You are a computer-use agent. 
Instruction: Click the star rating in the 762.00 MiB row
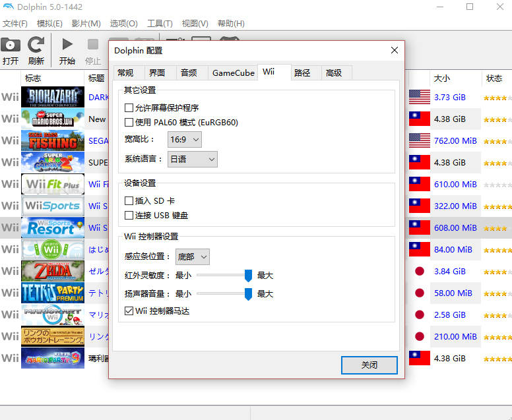(x=497, y=141)
